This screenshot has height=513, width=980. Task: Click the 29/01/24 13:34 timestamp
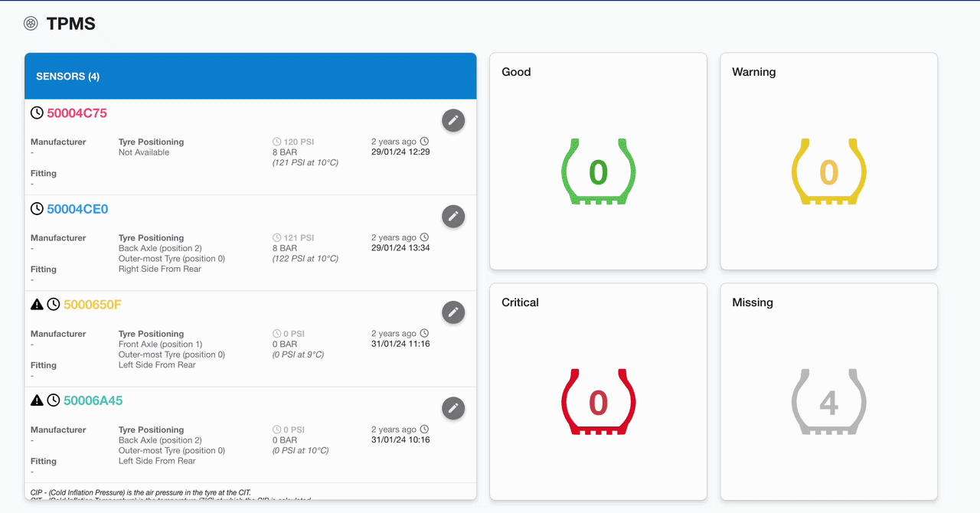[x=400, y=248]
